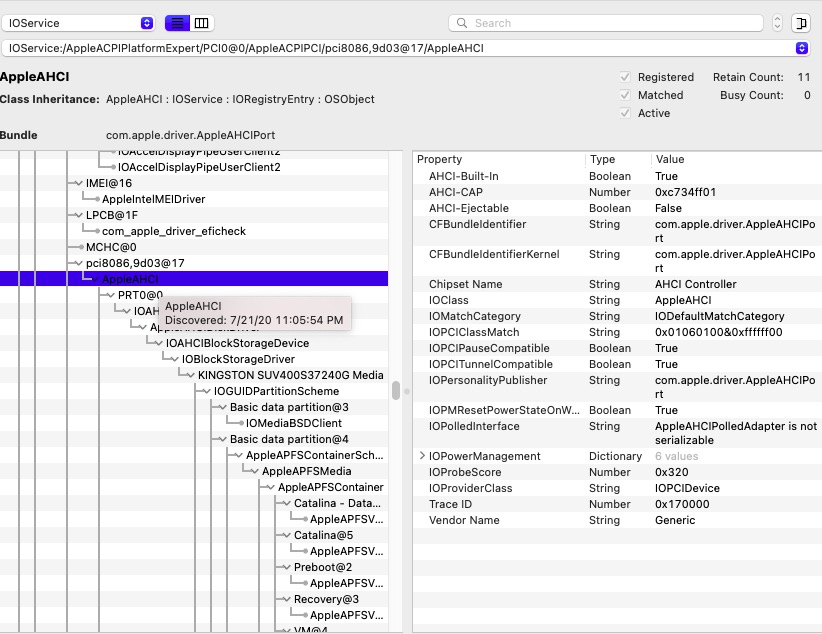Select IOAccelDisplayPipeUserClient2 tree row
The width and height of the screenshot is (822, 634).
click(x=199, y=167)
